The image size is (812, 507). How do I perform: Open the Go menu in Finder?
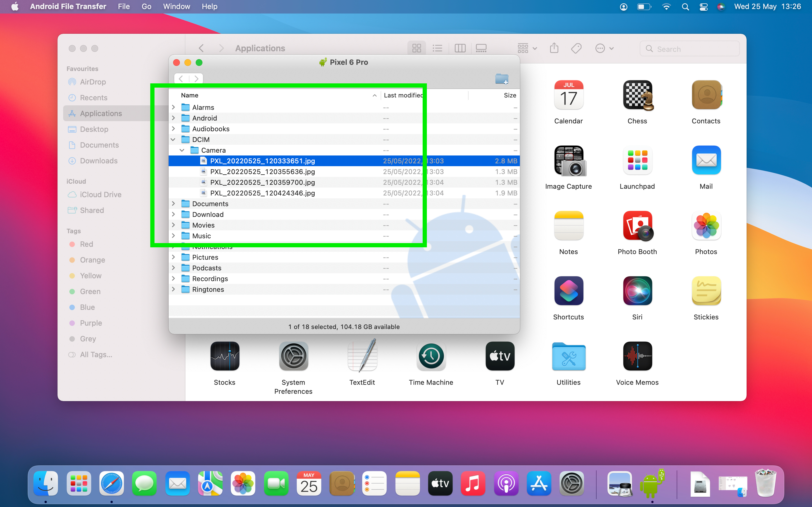pos(145,6)
